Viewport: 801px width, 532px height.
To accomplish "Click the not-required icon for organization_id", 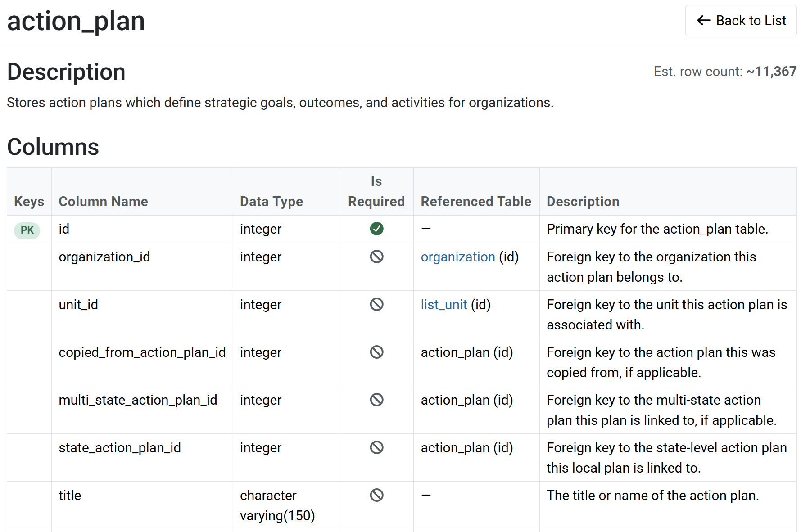I will [x=376, y=257].
